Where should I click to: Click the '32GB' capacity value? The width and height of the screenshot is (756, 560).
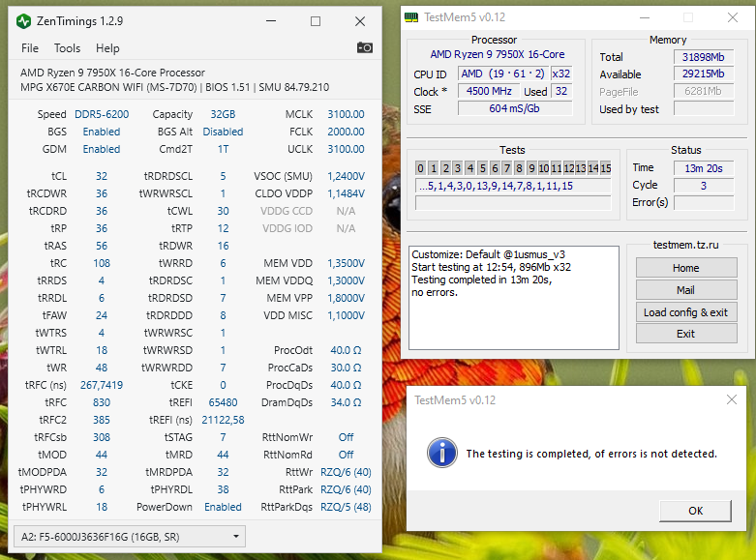click(x=223, y=114)
